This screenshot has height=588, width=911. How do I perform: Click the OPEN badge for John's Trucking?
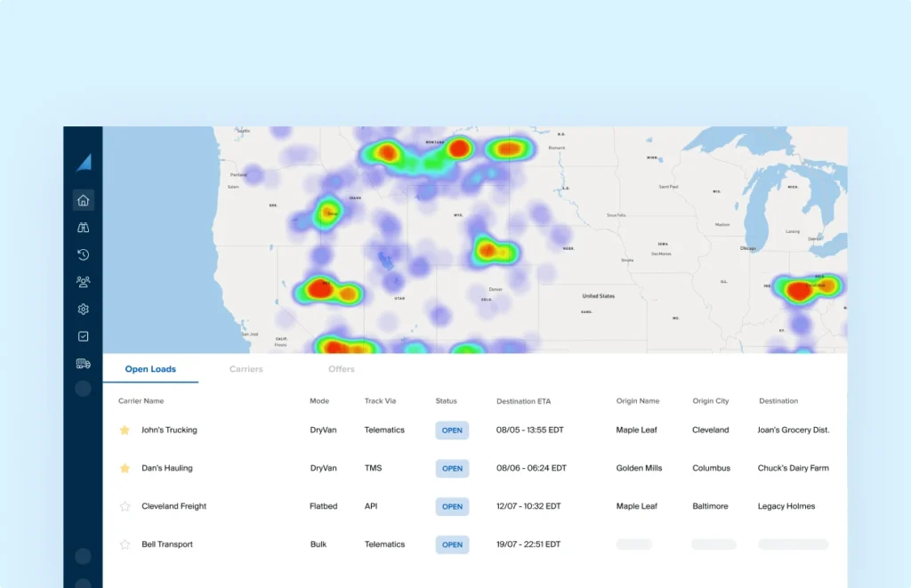click(452, 430)
